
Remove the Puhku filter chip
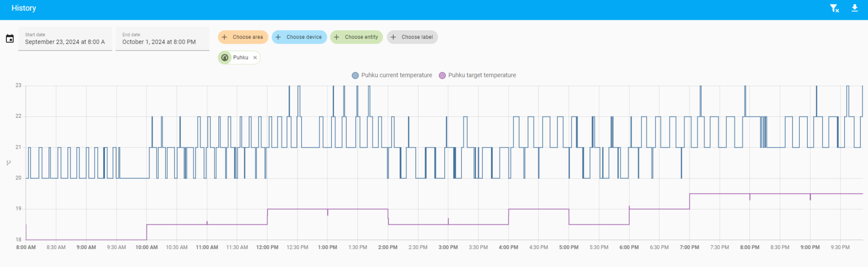point(255,57)
